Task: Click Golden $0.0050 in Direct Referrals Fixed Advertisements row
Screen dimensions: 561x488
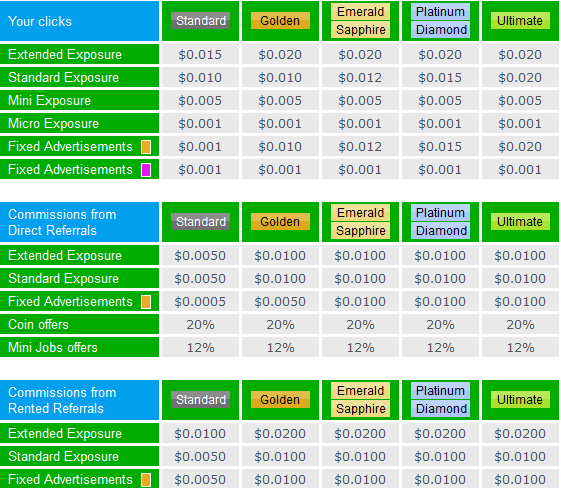Action: tap(280, 302)
